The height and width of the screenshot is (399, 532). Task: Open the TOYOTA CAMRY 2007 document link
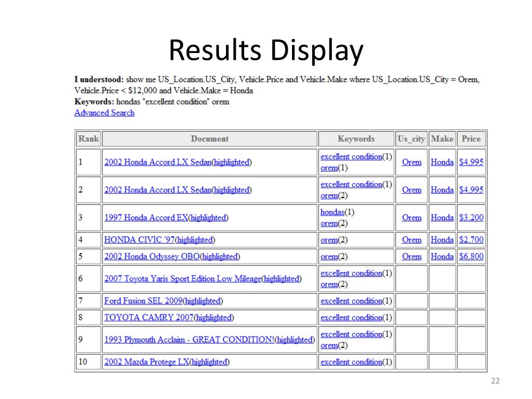[149, 317]
